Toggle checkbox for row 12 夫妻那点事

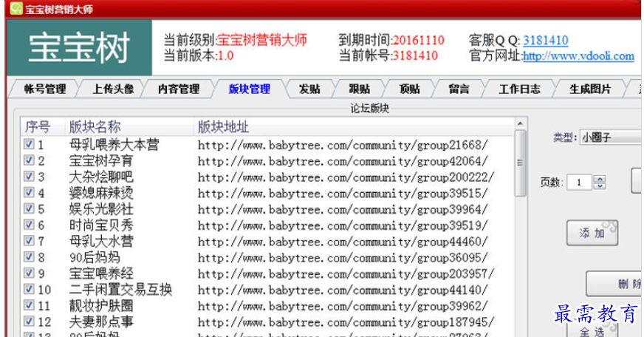tap(29, 321)
